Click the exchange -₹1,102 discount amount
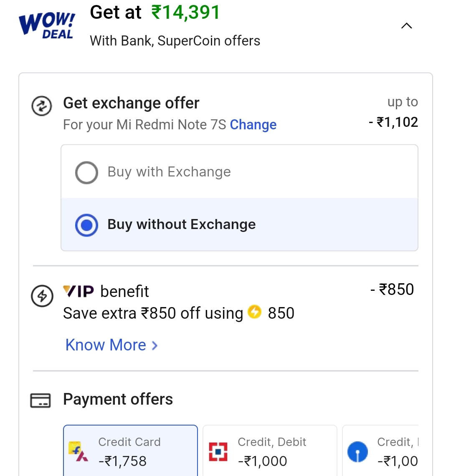Screen dimensions: 451x476 coord(393,122)
